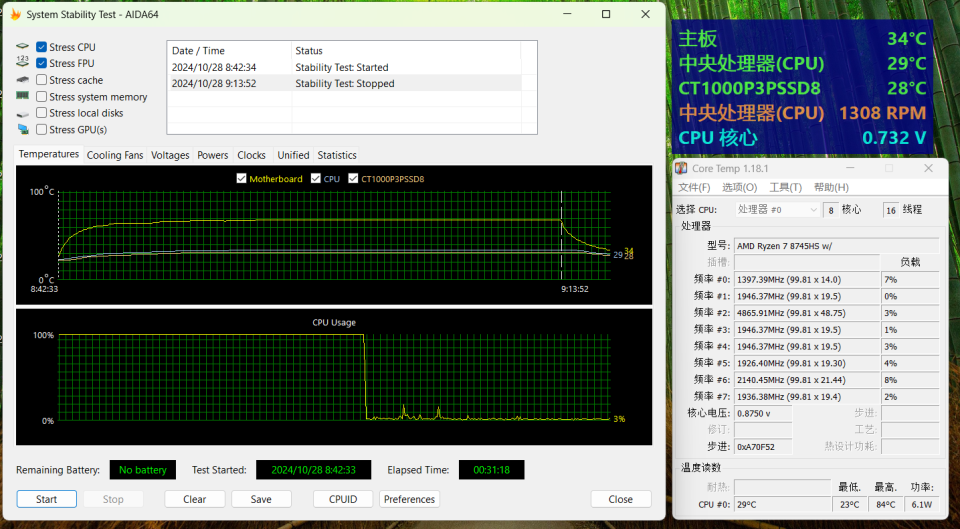Click the max temperature value 84°C

[885, 505]
